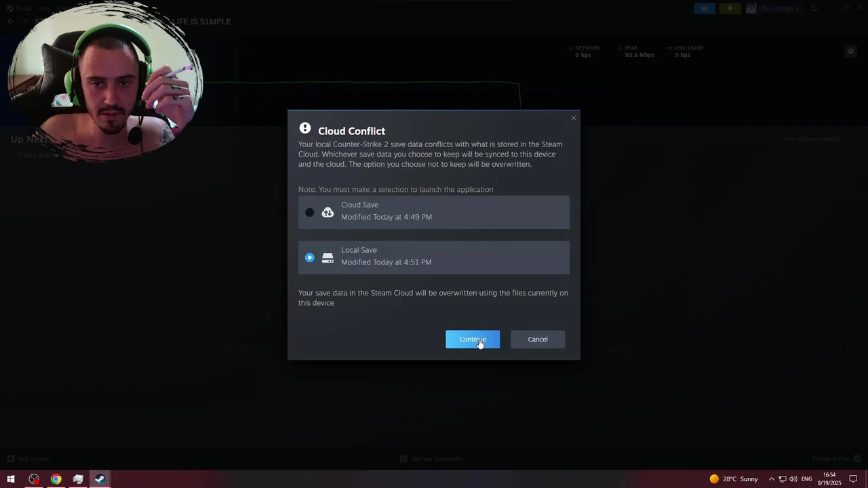This screenshot has height=488, width=868.
Task: Click the Steam icon in the taskbar
Action: (x=100, y=479)
